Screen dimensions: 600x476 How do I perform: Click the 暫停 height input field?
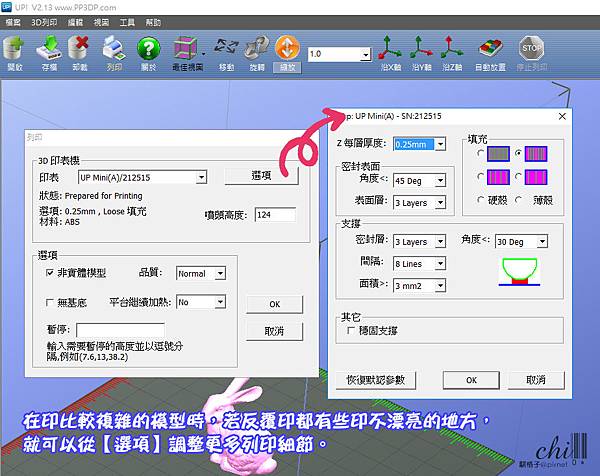point(121,330)
